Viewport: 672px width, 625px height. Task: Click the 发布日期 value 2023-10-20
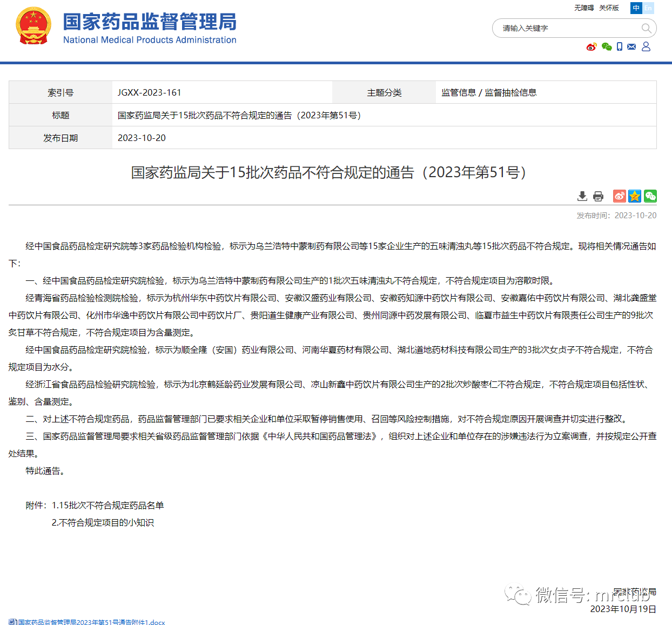tap(142, 138)
